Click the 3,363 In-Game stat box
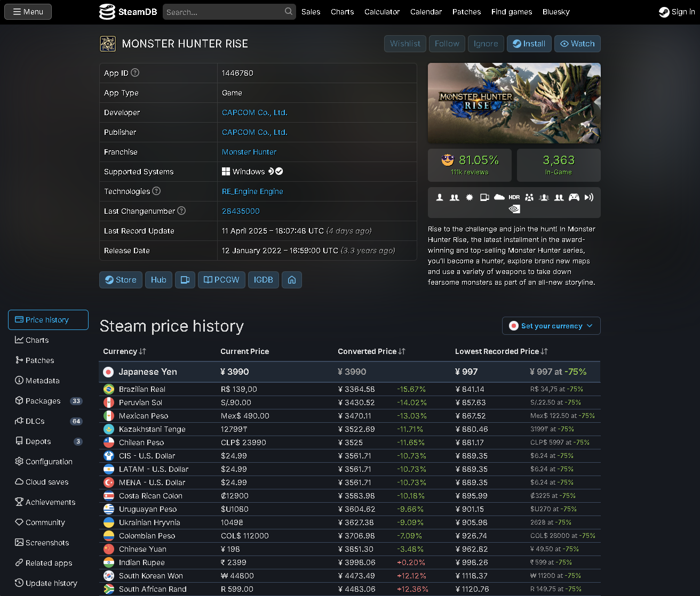 (x=559, y=165)
